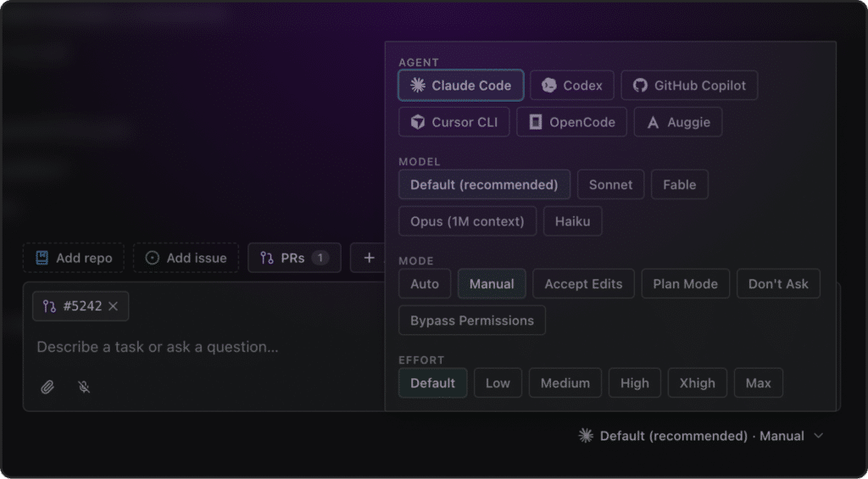
Task: Set effort to Medium
Action: (565, 382)
